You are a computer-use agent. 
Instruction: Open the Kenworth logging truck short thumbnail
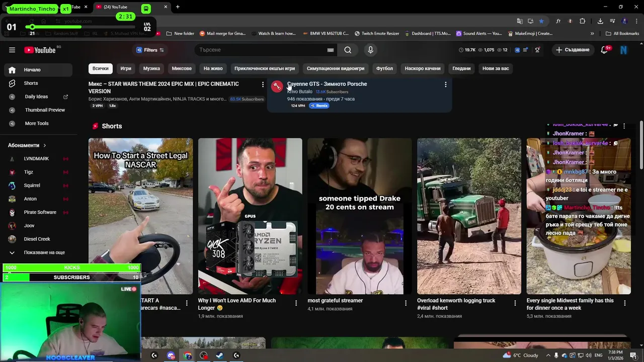click(x=469, y=216)
